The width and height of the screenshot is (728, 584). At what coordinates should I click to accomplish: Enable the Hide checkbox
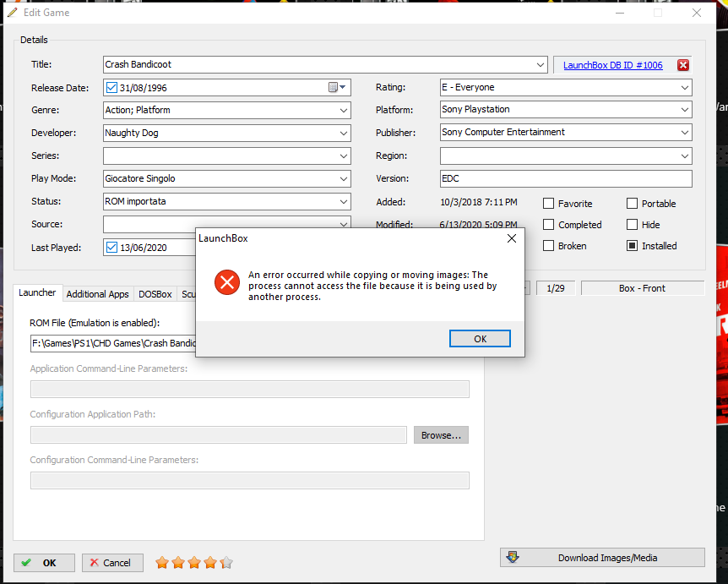tap(632, 225)
